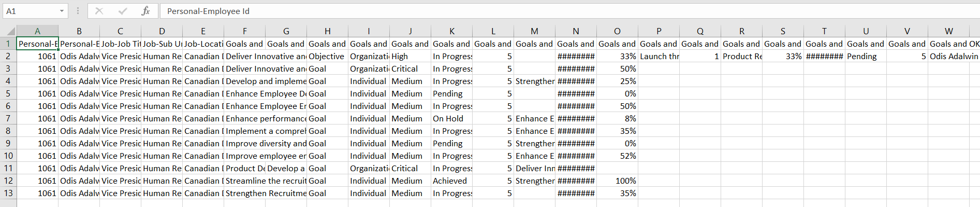Viewport: 980px width, 207px height.
Task: Click cell K7 containing On Hold
Action: point(451,118)
